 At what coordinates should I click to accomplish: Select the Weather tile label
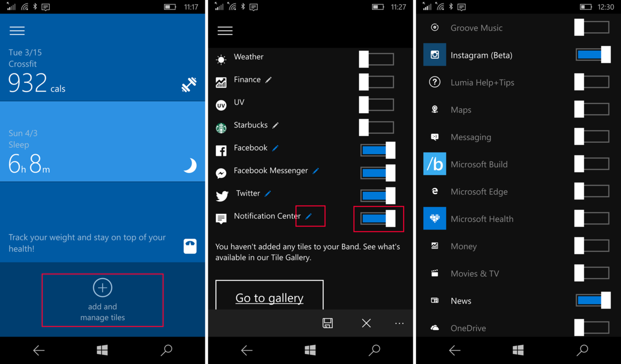248,57
